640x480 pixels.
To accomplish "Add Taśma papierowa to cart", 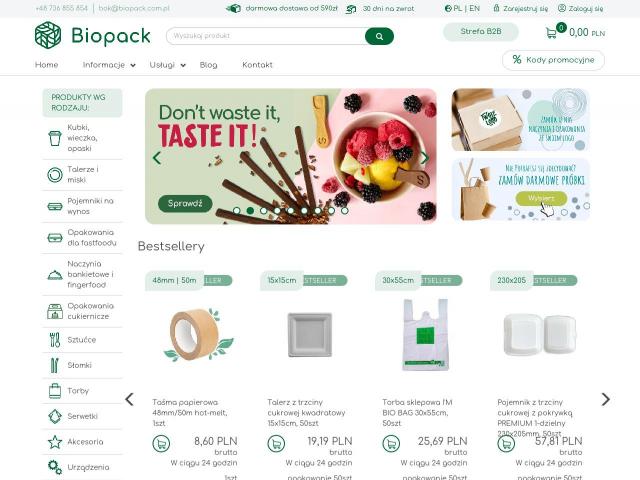I will (161, 444).
